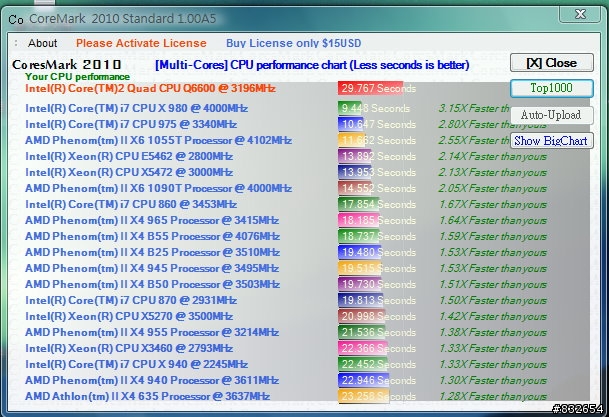Click the 13.953 Seconds bar

[355, 172]
